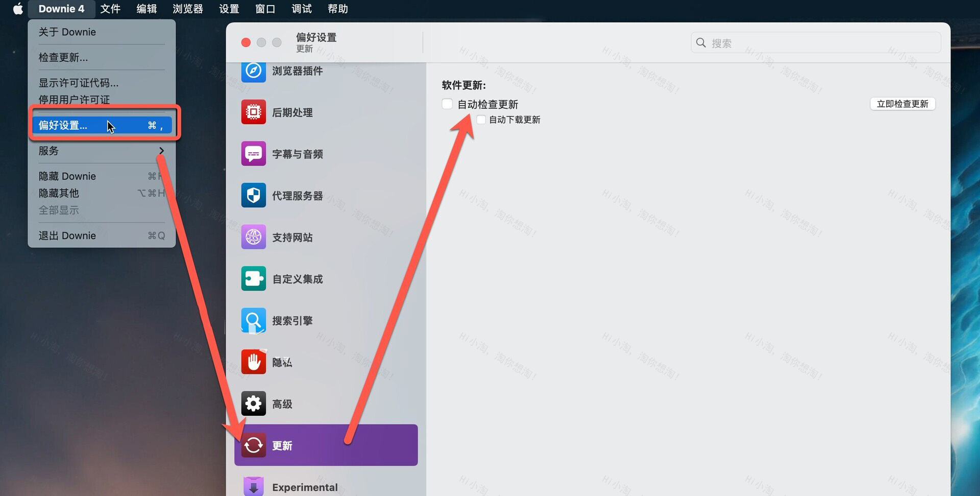
Task: Open the Downie 4 menu bar item
Action: [x=61, y=9]
